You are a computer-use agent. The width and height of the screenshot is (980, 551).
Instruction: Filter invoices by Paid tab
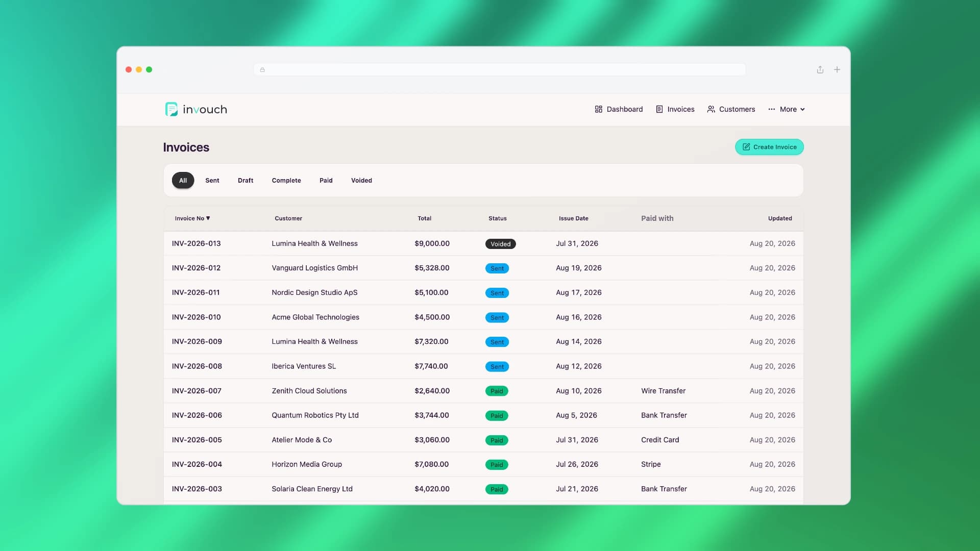326,180
